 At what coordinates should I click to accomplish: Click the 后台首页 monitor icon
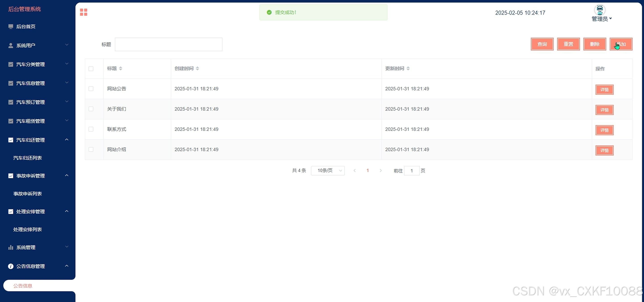11,26
